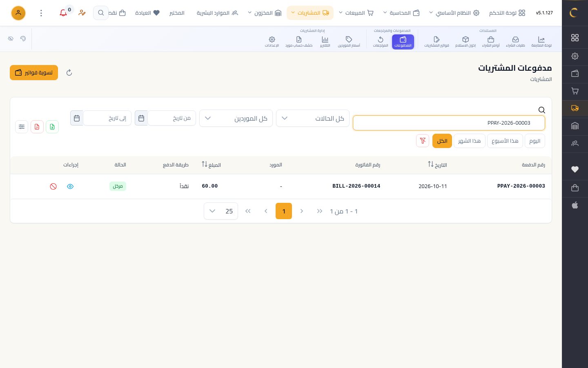Cancel payment PPAY-2026-00003 with the red icon

pyautogui.click(x=53, y=186)
